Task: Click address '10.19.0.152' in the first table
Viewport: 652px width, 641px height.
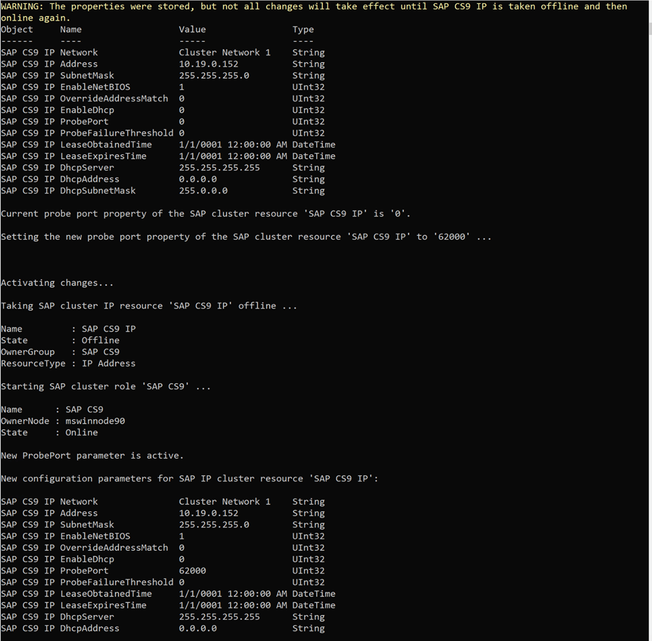Action: coord(209,64)
